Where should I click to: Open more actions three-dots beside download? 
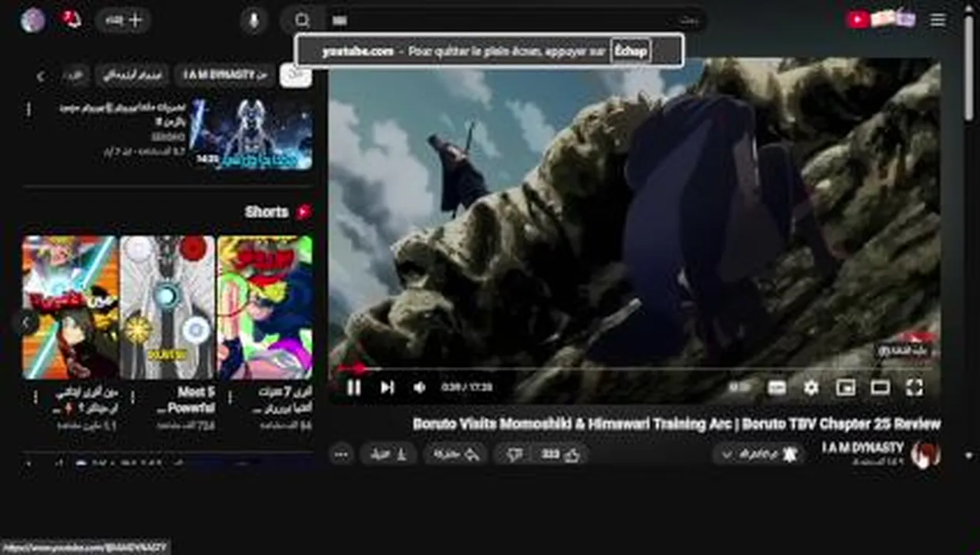(341, 455)
